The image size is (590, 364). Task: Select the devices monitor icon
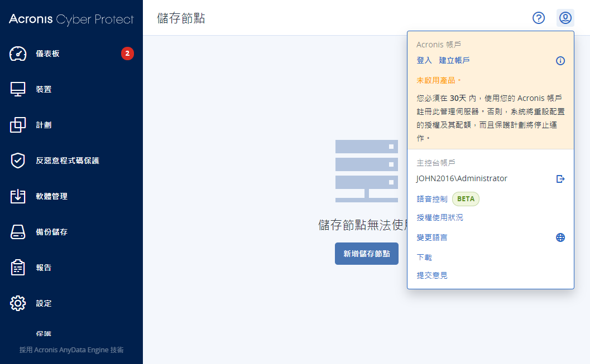18,89
